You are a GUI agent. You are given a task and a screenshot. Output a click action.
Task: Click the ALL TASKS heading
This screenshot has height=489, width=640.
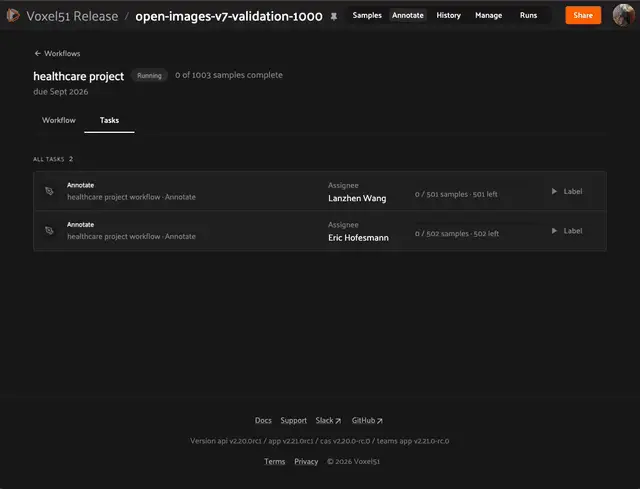(49, 159)
